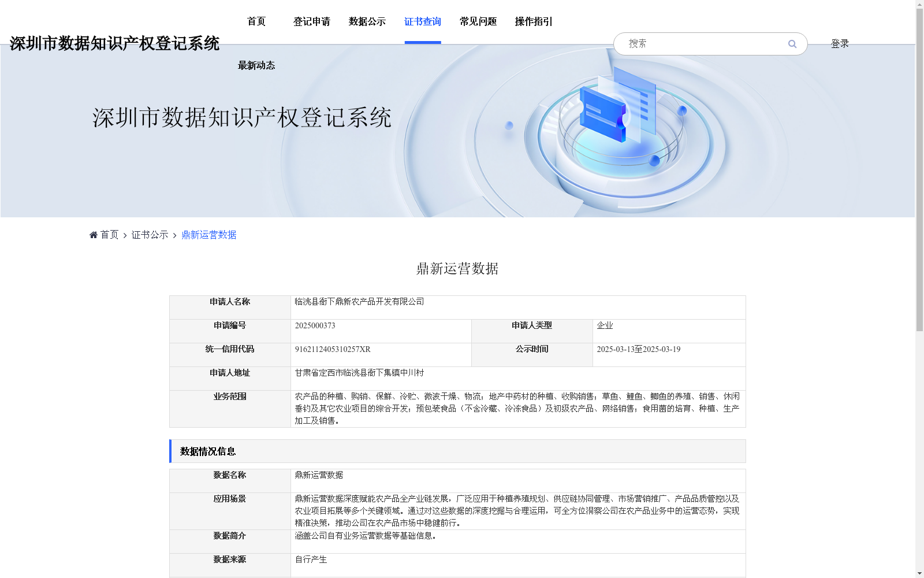Click the 申请人地址 label cell
924x578 pixels.
[230, 379]
